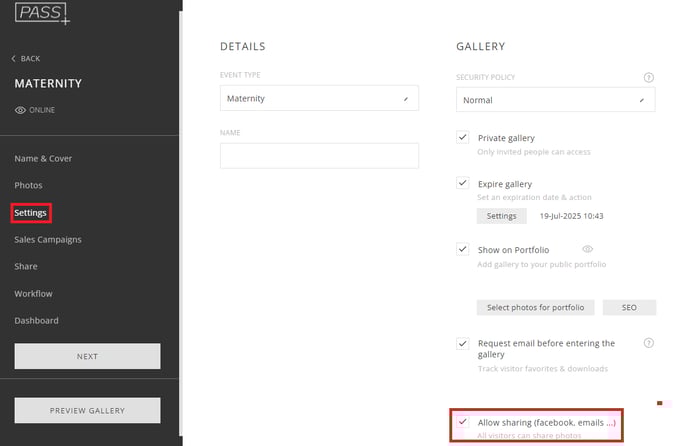This screenshot has width=688, height=446.
Task: Click the Online eye status icon
Action: (20, 110)
